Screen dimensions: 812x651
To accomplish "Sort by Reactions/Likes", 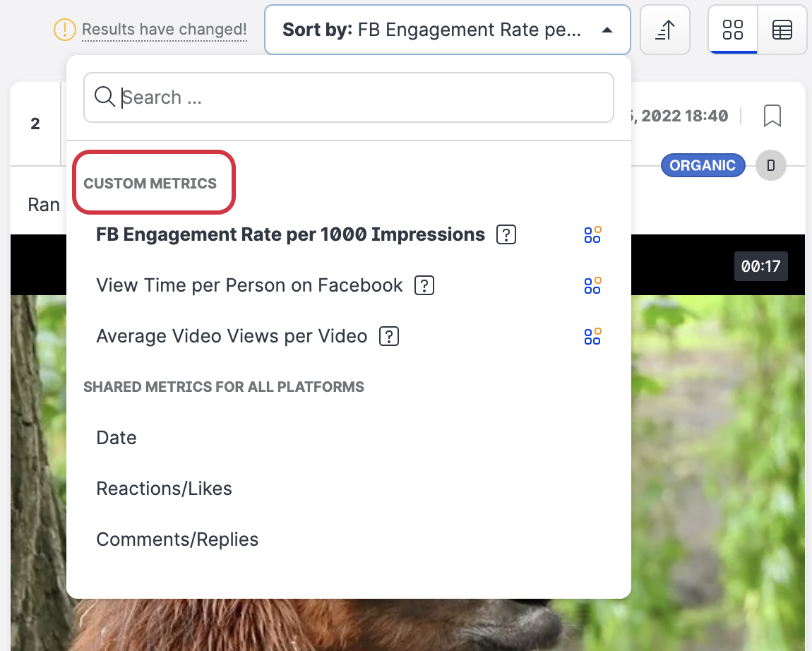I will [164, 489].
